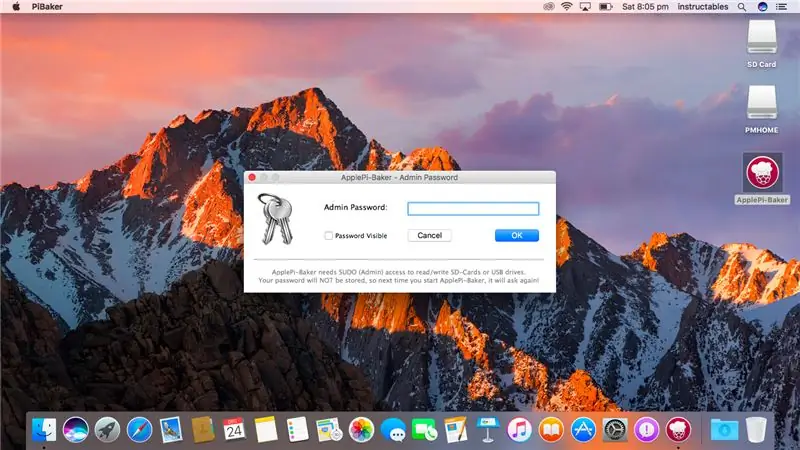This screenshot has width=800, height=450.
Task: Open the instructables user menu
Action: pos(703,7)
